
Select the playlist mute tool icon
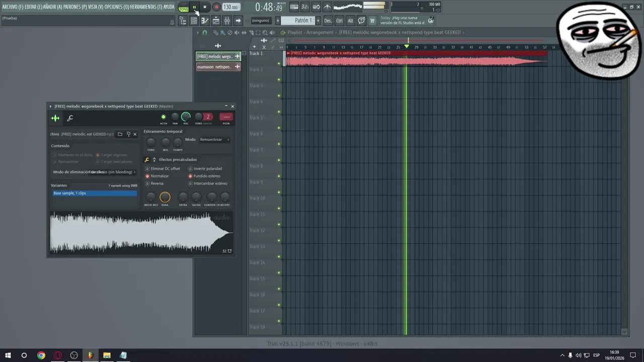click(237, 32)
